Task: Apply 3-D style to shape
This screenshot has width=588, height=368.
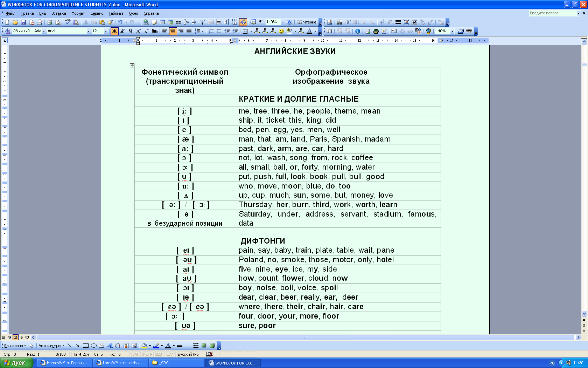Action: pos(212,346)
